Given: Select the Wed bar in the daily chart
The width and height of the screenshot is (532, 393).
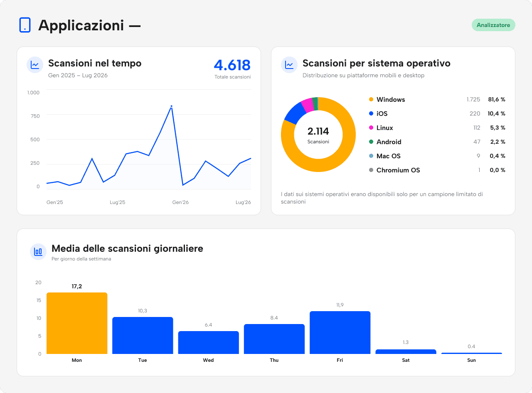Looking at the screenshot, I should click(x=209, y=342).
